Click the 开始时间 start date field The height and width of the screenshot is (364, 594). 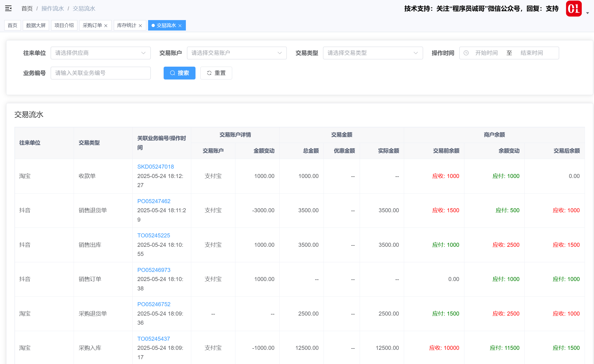(x=486, y=53)
